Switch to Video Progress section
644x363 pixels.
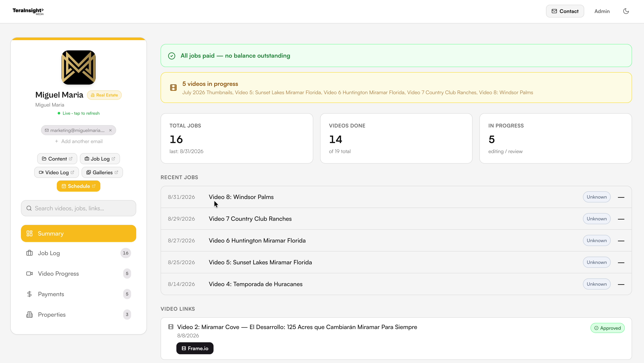click(79, 274)
